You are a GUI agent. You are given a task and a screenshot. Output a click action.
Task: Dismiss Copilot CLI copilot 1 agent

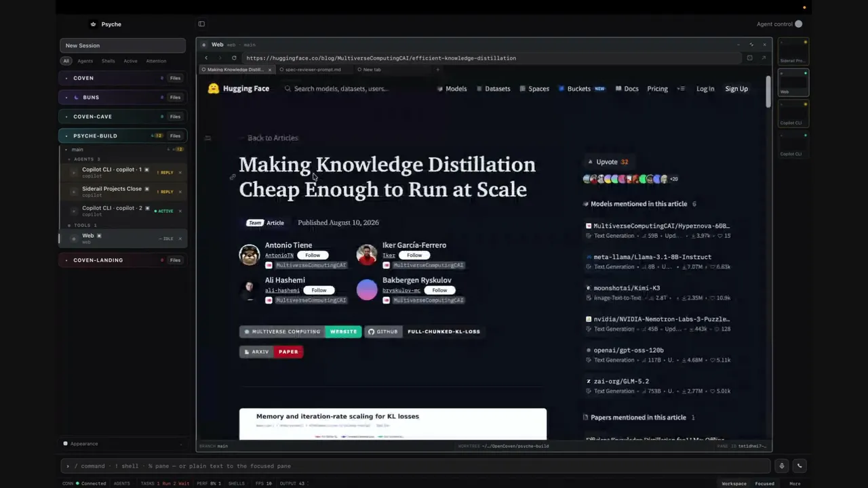pos(180,173)
